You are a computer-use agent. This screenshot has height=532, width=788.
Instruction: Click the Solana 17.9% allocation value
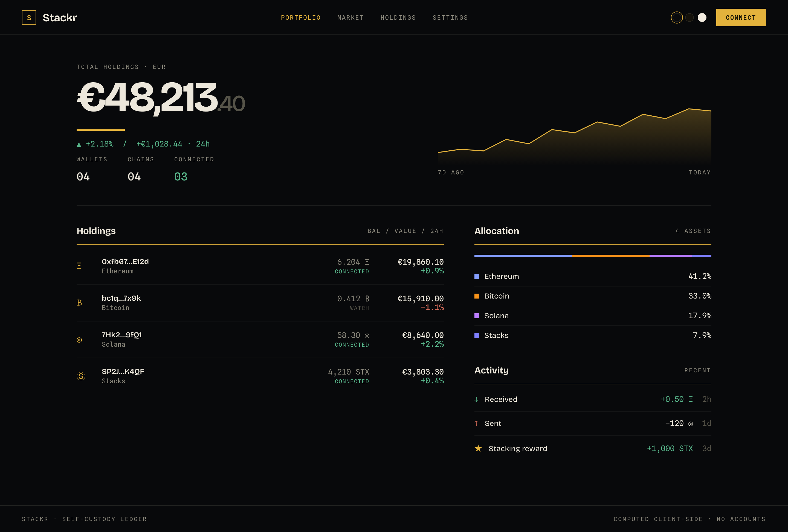(700, 315)
